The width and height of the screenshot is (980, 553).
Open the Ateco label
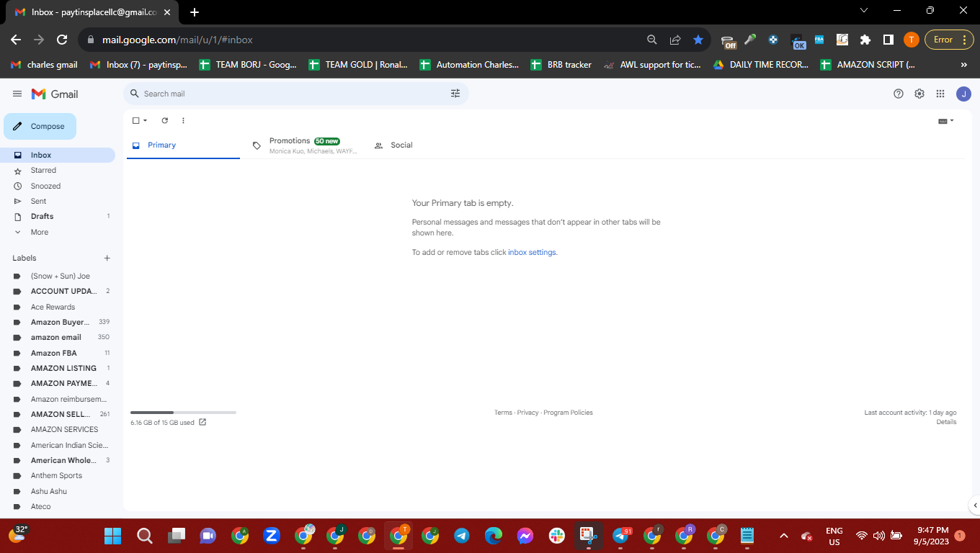click(58, 506)
